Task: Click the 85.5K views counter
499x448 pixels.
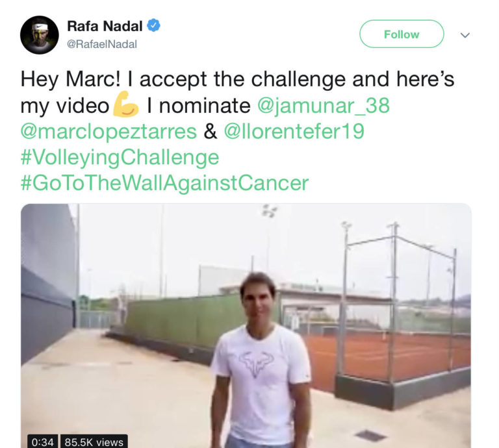Action: [94, 442]
